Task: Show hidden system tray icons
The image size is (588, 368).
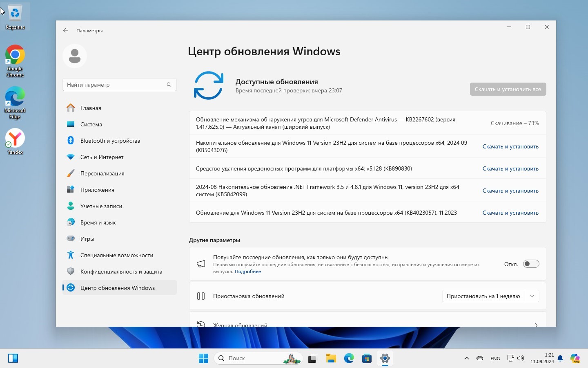Action: (466, 359)
